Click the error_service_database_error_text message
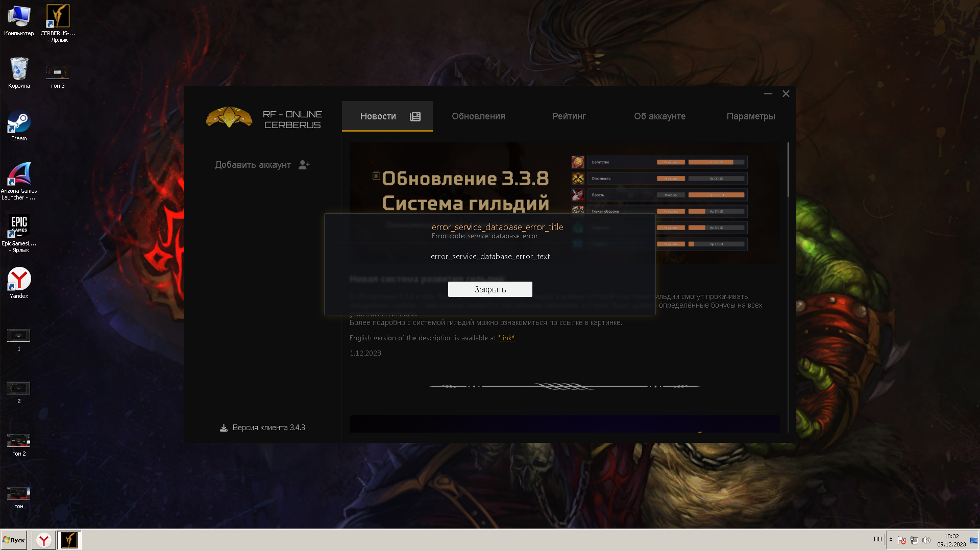This screenshot has height=551, width=980. [490, 257]
